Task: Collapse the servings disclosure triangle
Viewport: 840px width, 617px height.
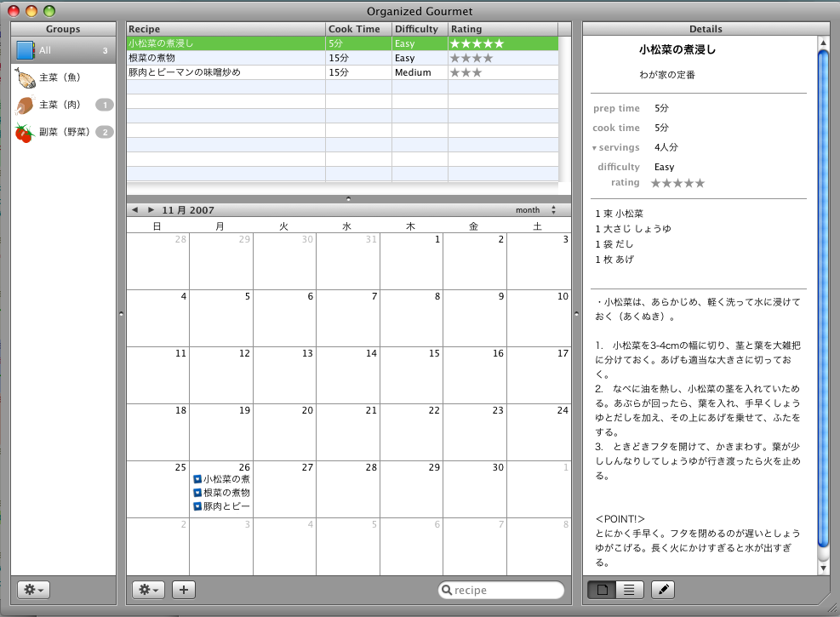Action: (594, 148)
